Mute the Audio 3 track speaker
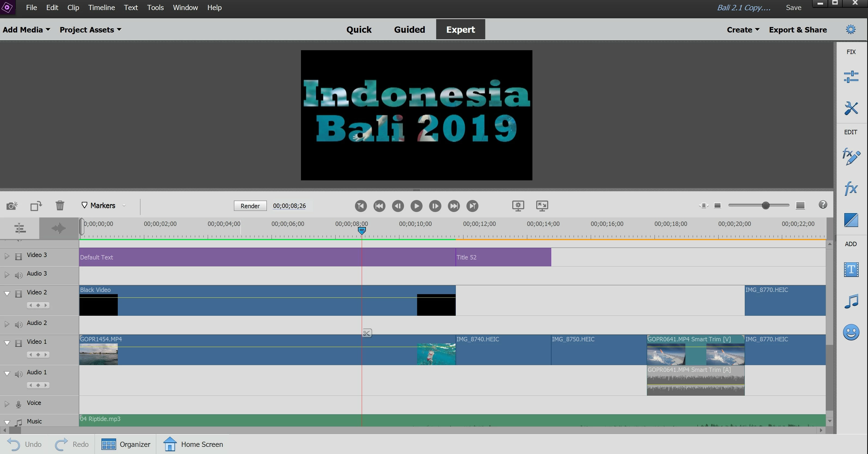This screenshot has width=868, height=454. pos(19,275)
